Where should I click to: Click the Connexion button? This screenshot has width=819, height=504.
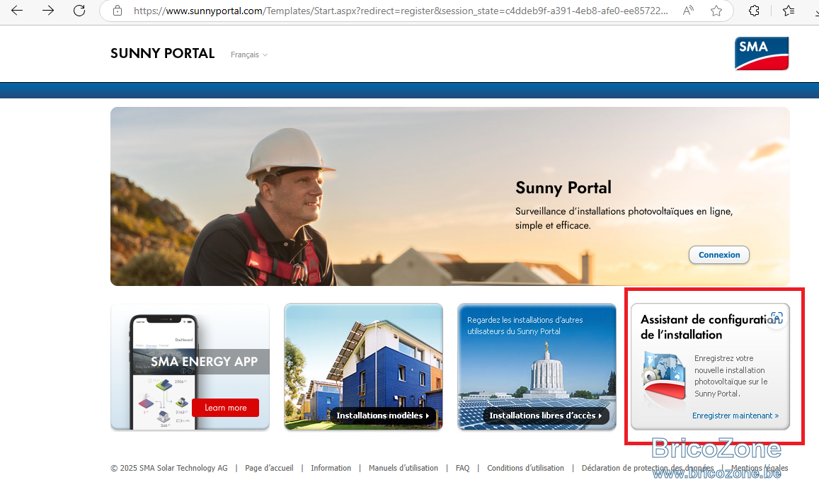click(718, 255)
